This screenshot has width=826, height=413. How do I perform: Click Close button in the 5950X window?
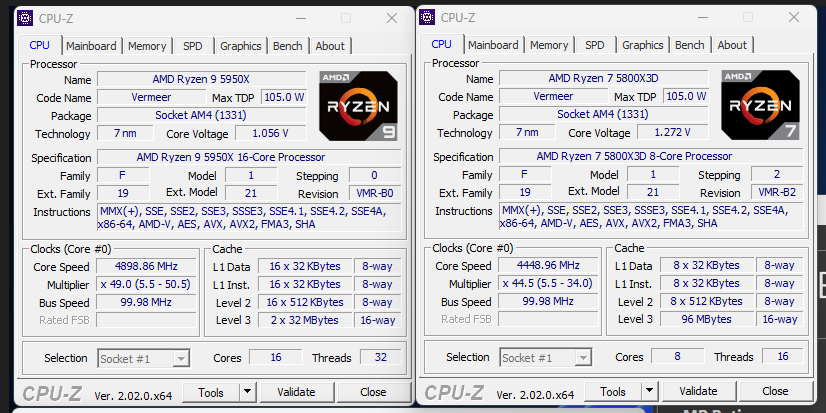[x=373, y=392]
